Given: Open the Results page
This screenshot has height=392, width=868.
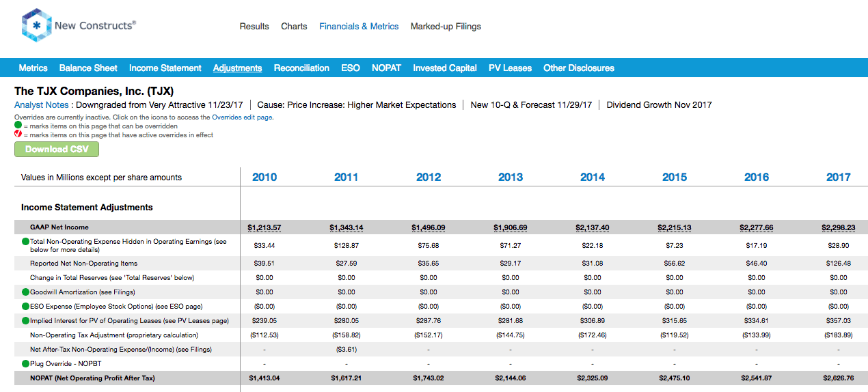Looking at the screenshot, I should coord(254,26).
